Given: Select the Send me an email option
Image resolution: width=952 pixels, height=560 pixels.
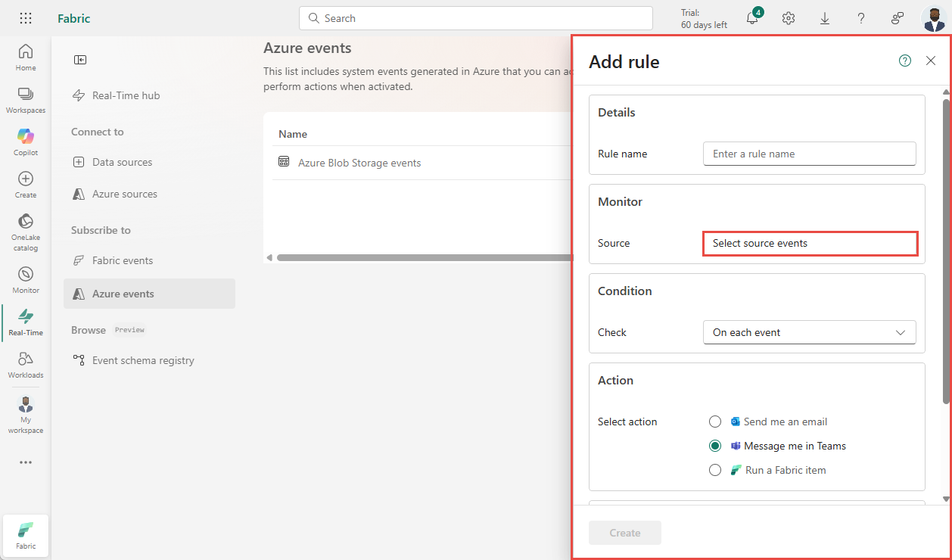Looking at the screenshot, I should tap(715, 422).
